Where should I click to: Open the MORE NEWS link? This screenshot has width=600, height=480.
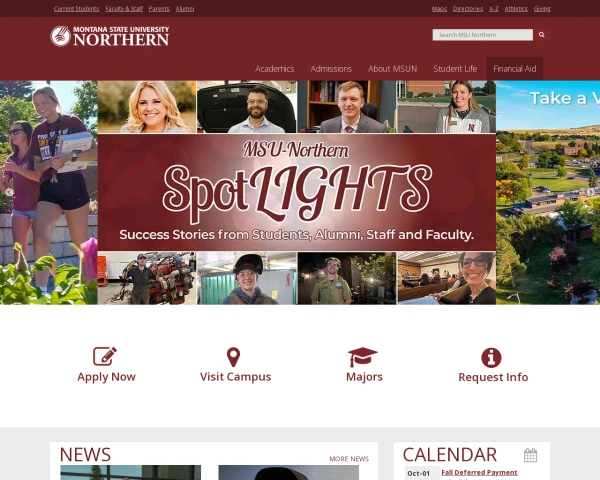349,459
